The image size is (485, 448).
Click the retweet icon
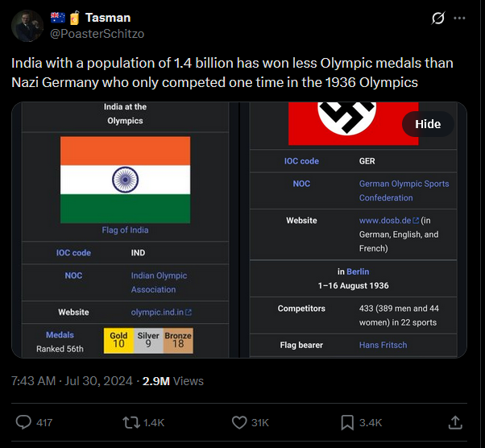[131, 422]
